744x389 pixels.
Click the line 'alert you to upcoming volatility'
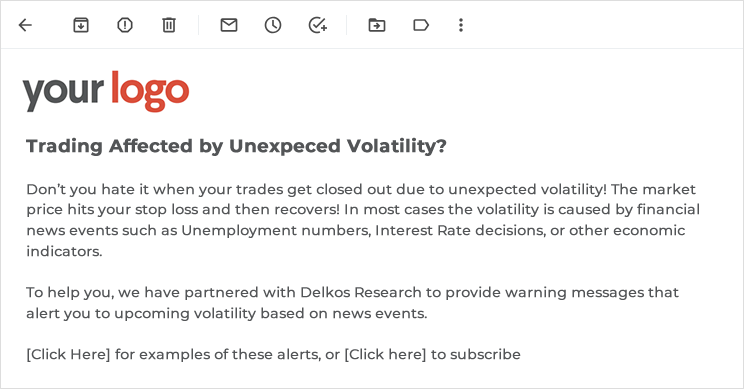tap(227, 314)
